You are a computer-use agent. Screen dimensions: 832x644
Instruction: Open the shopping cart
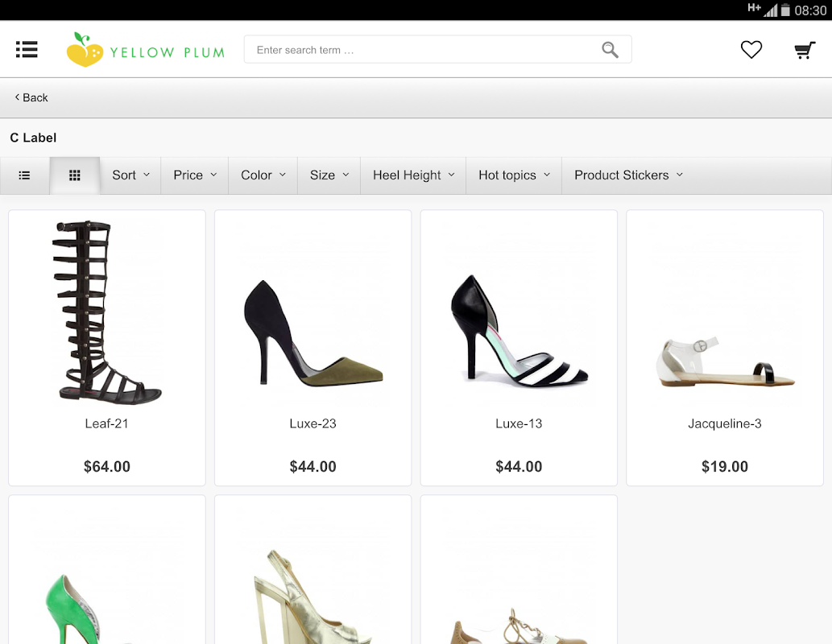[805, 50]
